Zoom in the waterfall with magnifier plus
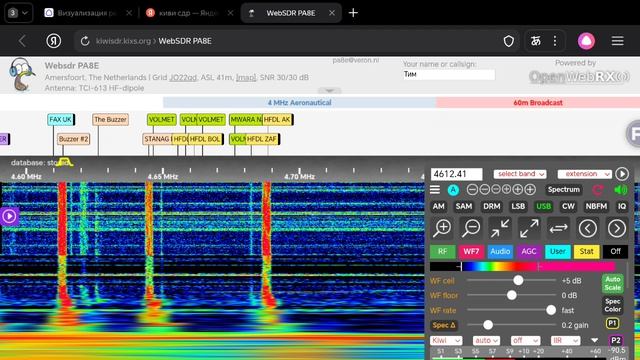 [442, 228]
